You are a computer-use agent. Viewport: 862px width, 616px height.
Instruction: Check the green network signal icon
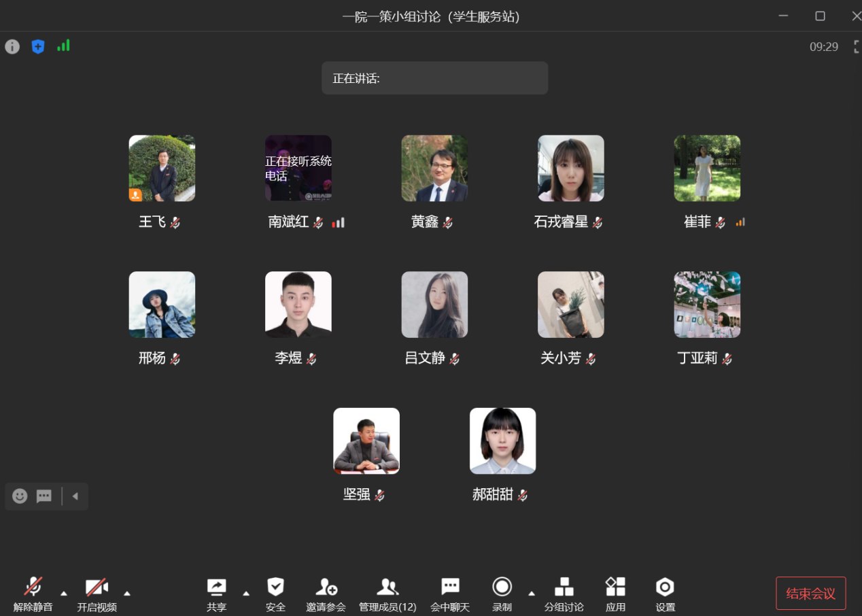(x=63, y=46)
